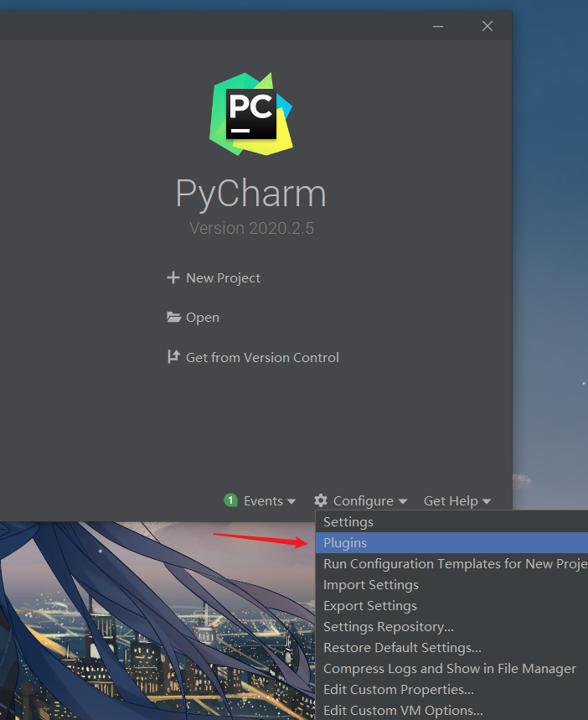Click the folder icon beside Open
The image size is (588, 720).
173,318
